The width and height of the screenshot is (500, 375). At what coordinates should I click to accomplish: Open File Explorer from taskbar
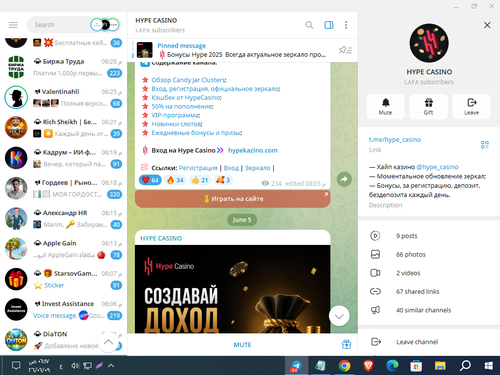pos(440,366)
